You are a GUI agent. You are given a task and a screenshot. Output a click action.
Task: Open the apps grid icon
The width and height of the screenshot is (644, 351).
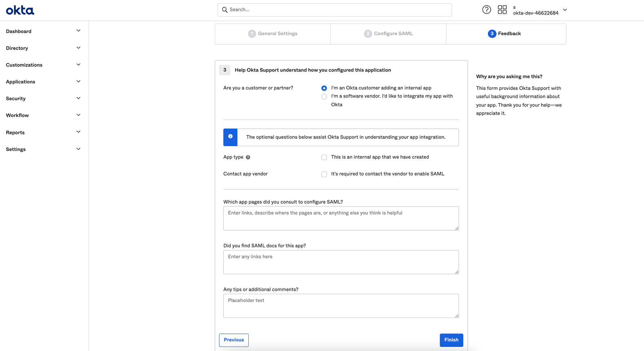click(502, 10)
